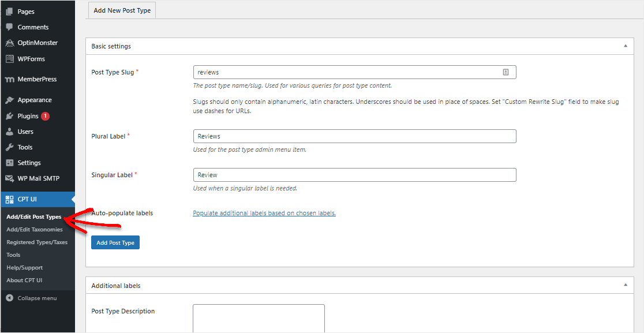Click the Plugins update count badge
The image size is (644, 333).
pos(45,116)
